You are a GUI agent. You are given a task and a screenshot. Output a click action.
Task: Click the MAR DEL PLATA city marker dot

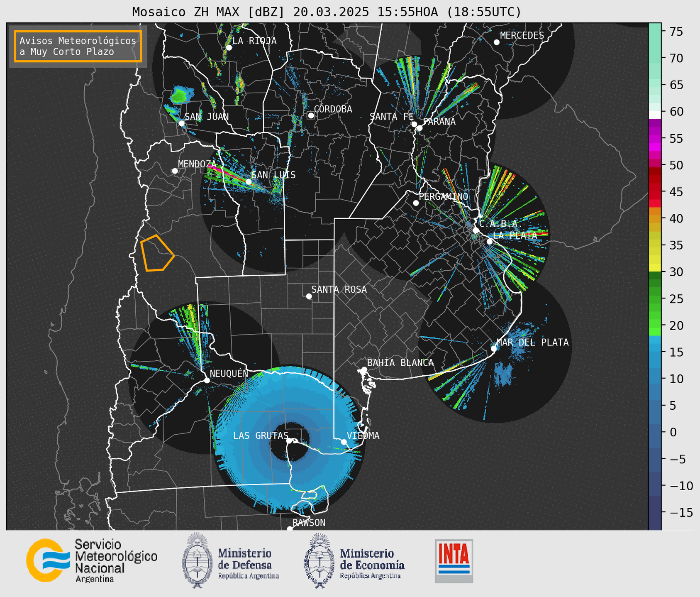494,348
